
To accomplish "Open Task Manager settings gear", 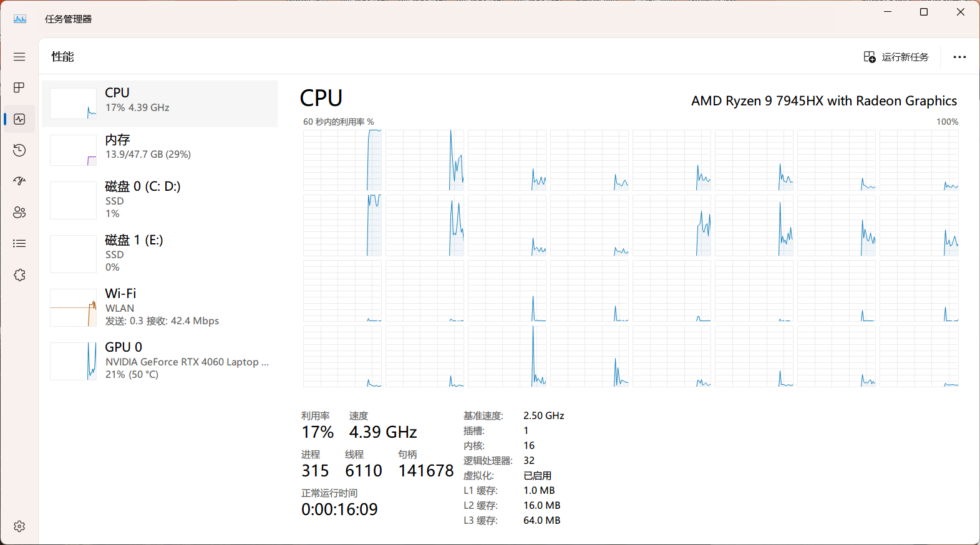I will click(19, 526).
